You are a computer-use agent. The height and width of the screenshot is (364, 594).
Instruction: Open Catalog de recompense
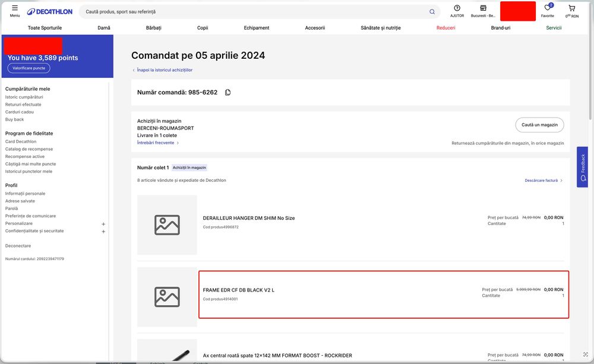29,149
